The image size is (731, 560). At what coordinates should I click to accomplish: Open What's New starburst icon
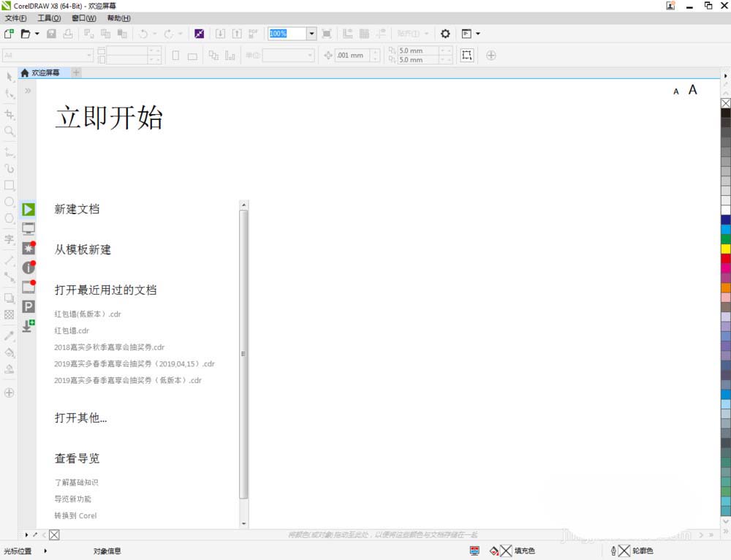coord(29,248)
